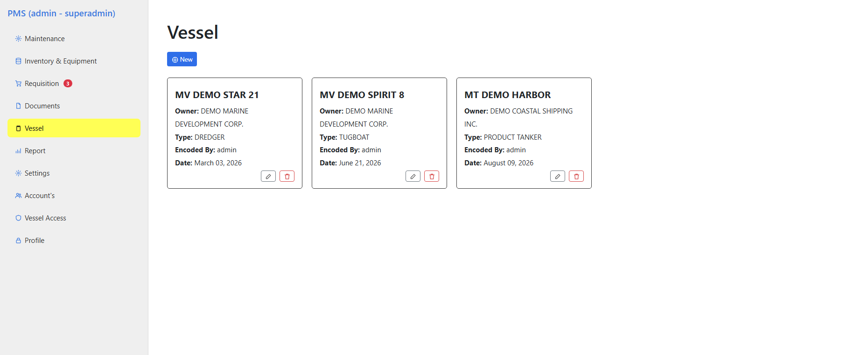Click the MT DEMO HARBOR card title
868x355 pixels.
[508, 95]
